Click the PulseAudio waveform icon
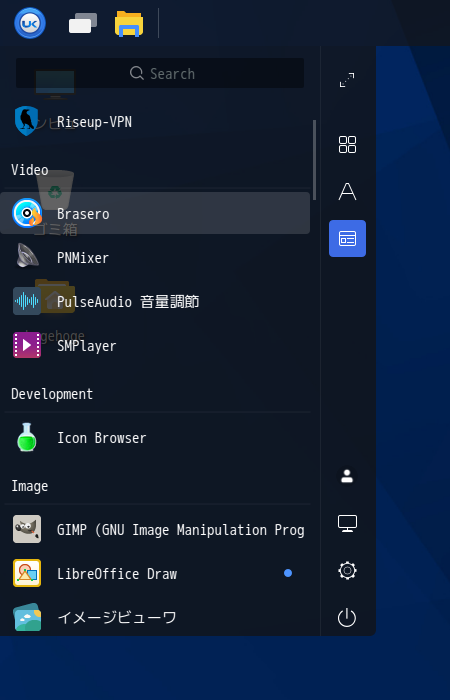This screenshot has width=450, height=700. coord(27,301)
